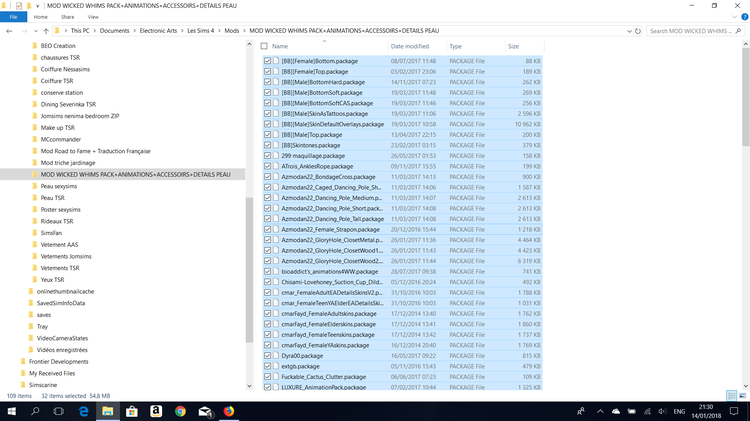Open taskbar search
Image resolution: width=750 pixels, height=421 pixels.
35,411
